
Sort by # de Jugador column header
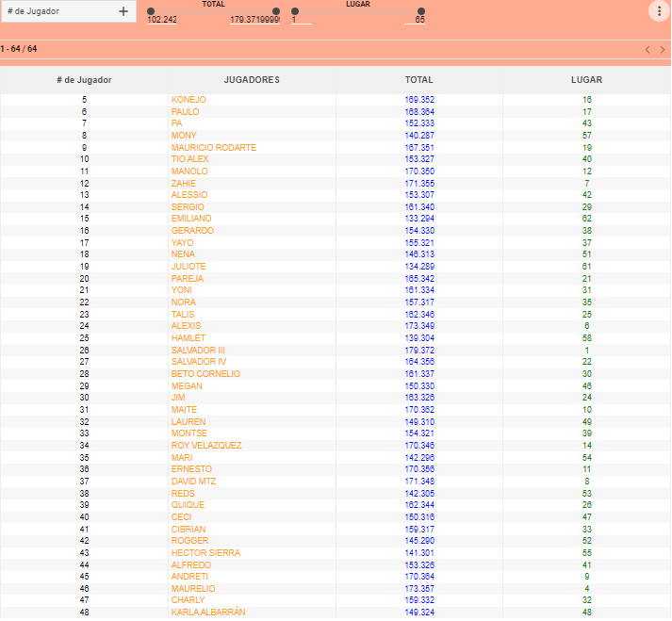[x=84, y=80]
